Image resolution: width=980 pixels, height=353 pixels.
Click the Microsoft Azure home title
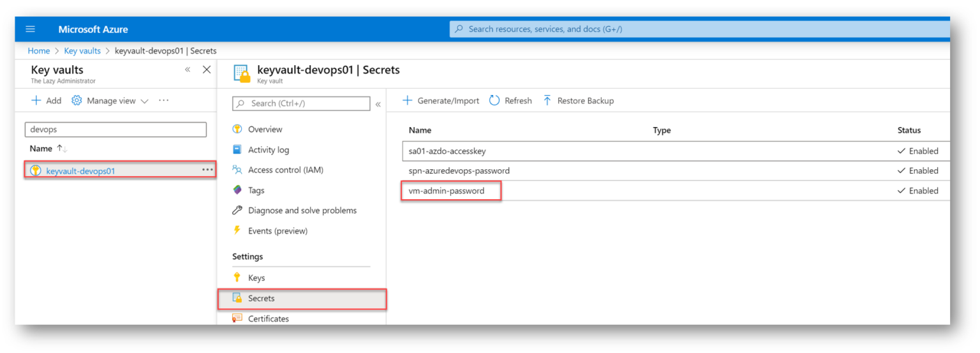(93, 29)
